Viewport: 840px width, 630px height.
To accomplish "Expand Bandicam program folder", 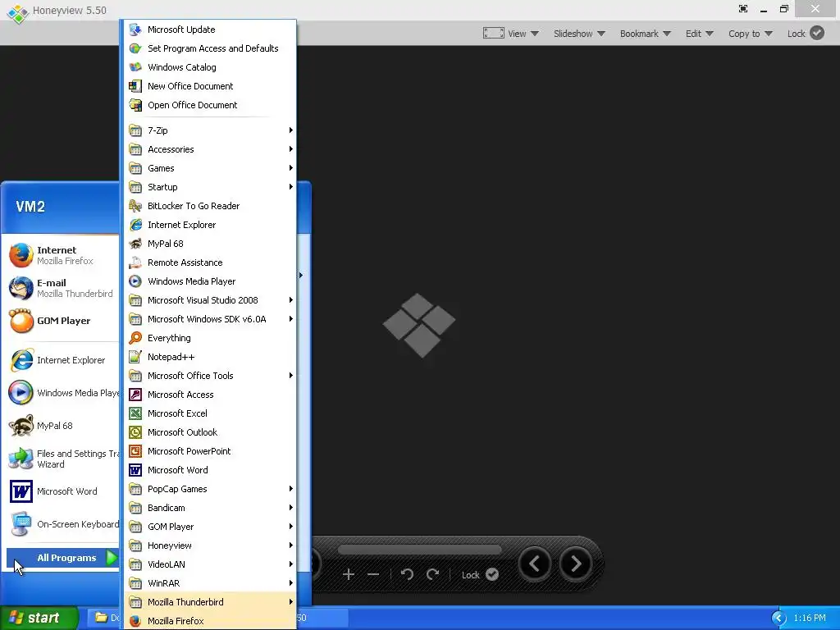I will click(210, 507).
